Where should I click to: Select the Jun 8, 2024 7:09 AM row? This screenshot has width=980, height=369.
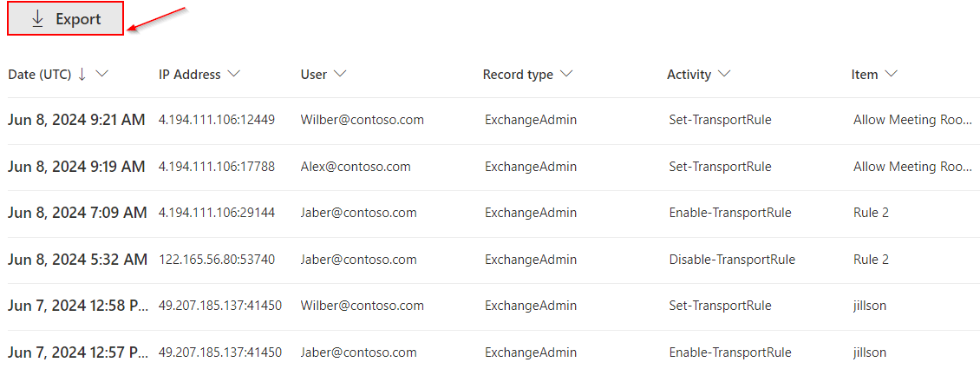coord(76,212)
